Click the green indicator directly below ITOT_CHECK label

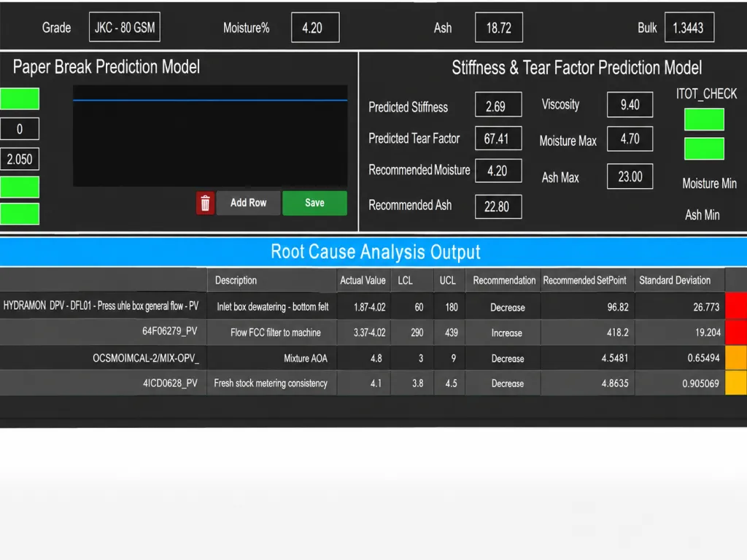click(x=704, y=119)
